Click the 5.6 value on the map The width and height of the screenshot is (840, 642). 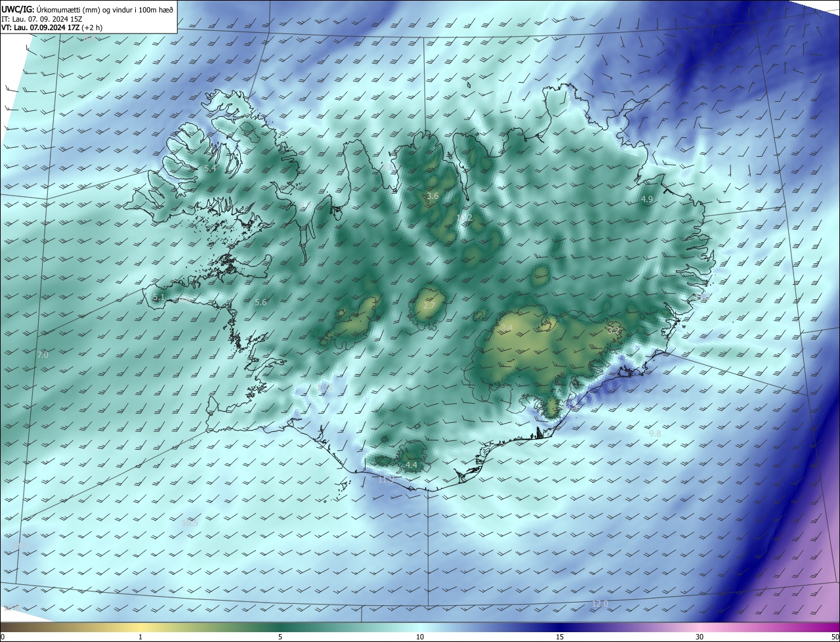261,303
